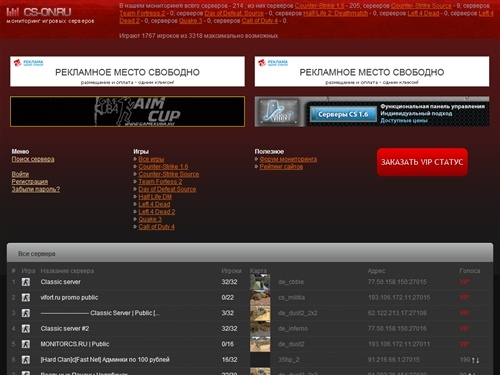Open the Форум мониторинга link
Image resolution: width=500 pixels, height=375 pixels.
click(x=288, y=159)
